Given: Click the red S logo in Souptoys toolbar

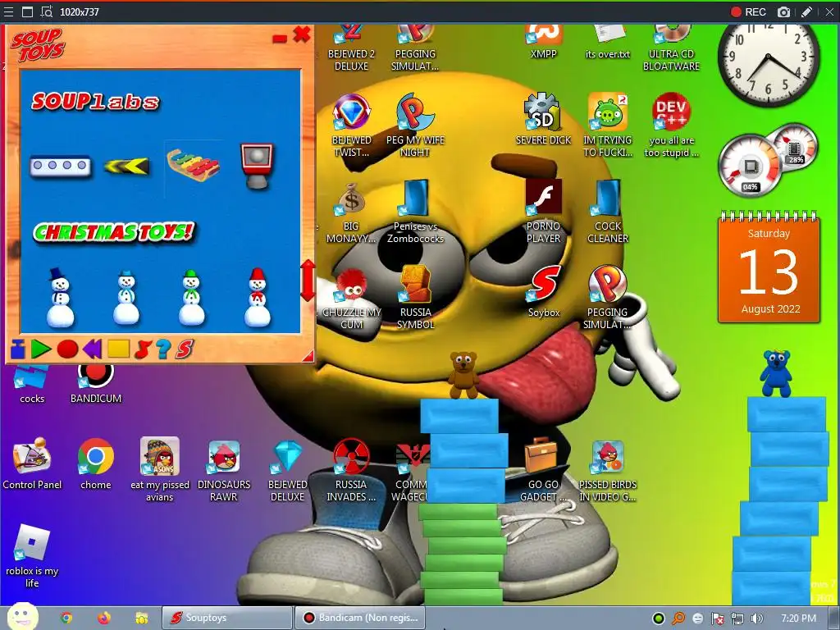Looking at the screenshot, I should (185, 349).
